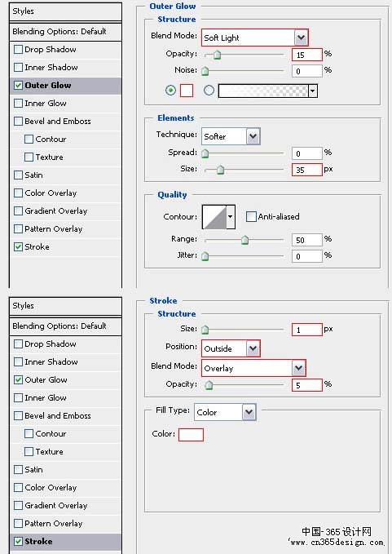Tick Gradient Overlay checkbox in Stroke dialog

pyautogui.click(x=19, y=506)
